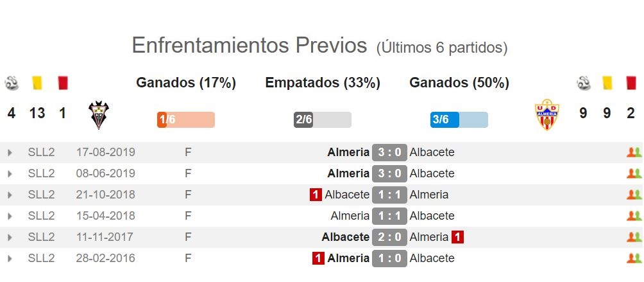
Task: Click the left yellow card icon
Action: tap(37, 83)
